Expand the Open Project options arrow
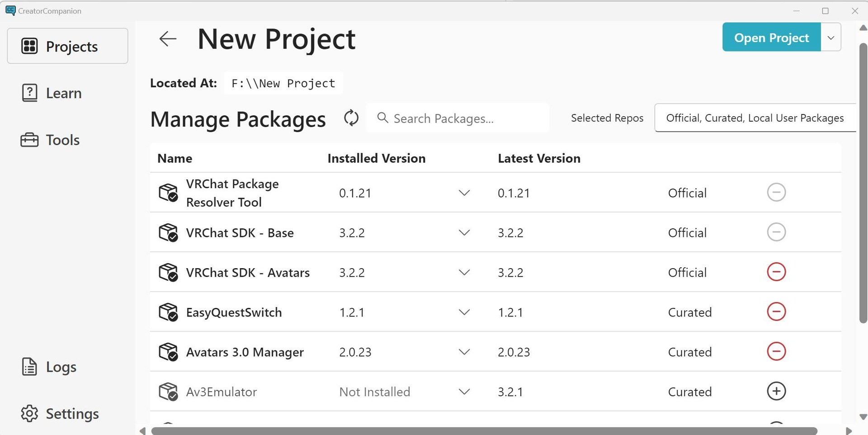Screen dimensions: 868x435 pyautogui.click(x=830, y=38)
